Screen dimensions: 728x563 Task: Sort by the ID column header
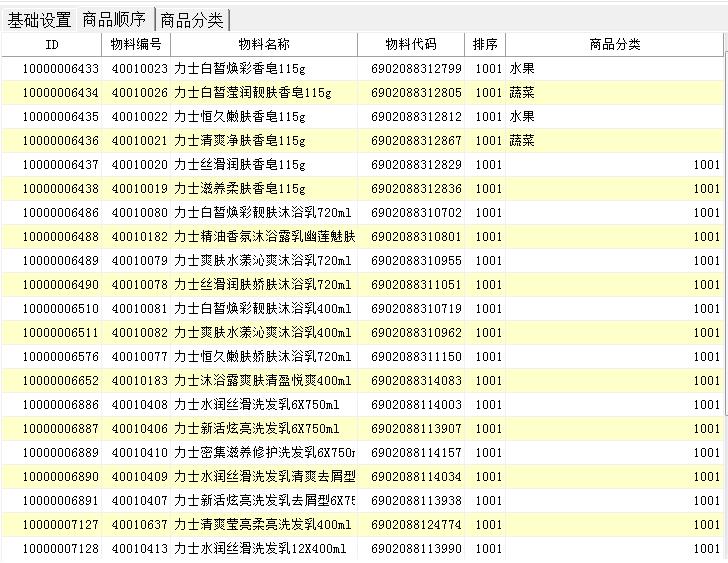[x=52, y=45]
